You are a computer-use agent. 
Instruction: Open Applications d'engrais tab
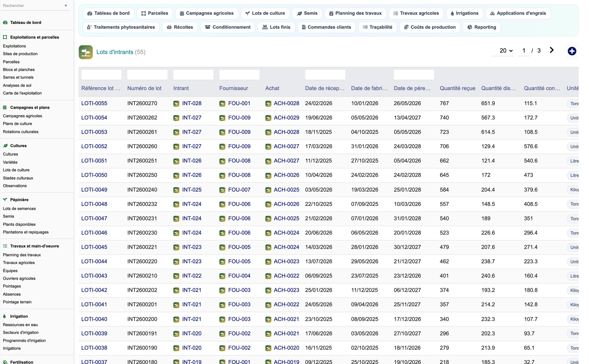(518, 13)
